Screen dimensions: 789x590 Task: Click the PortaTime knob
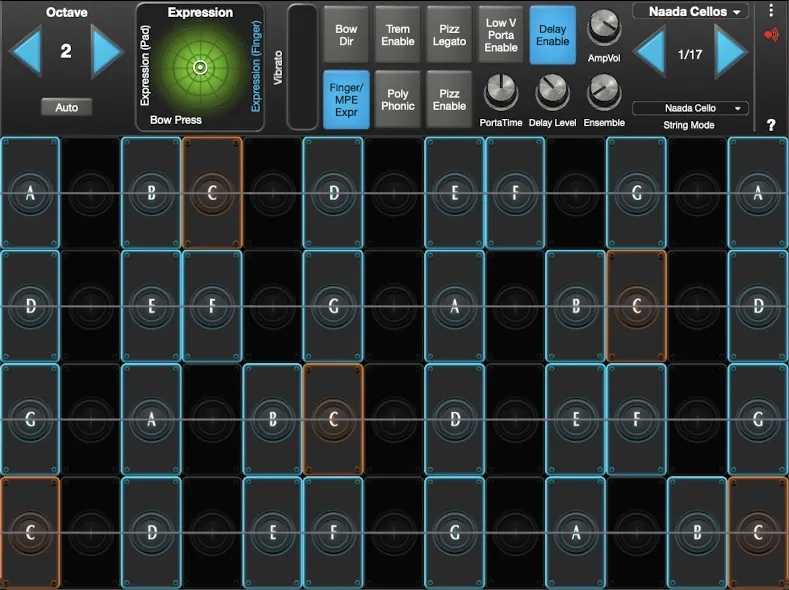point(501,91)
